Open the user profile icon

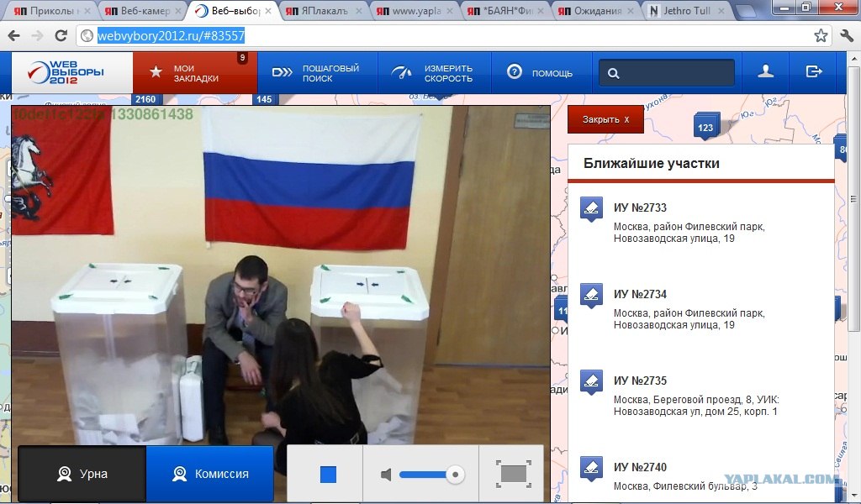coord(765,71)
